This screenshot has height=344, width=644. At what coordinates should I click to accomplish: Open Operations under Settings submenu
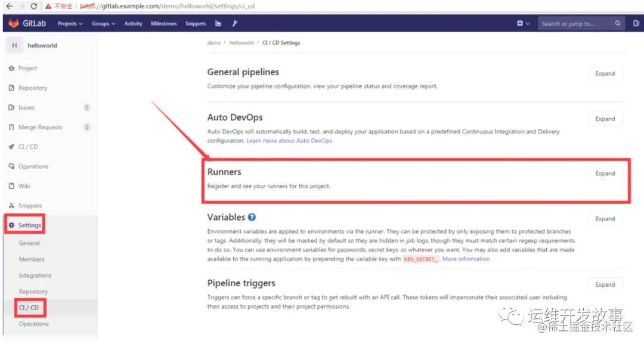pos(33,324)
